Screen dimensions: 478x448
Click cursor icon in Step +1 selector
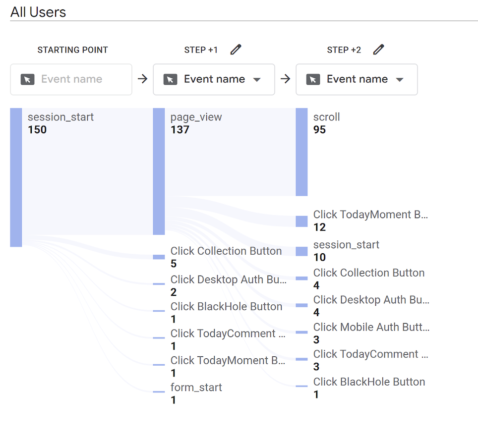click(171, 79)
